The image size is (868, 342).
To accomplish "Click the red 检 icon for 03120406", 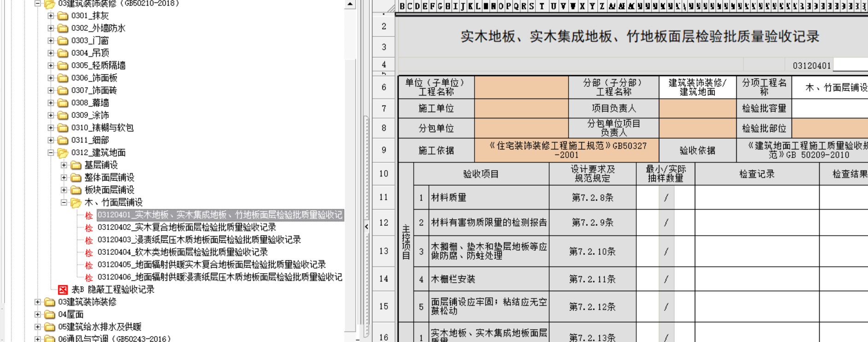I will click(89, 277).
